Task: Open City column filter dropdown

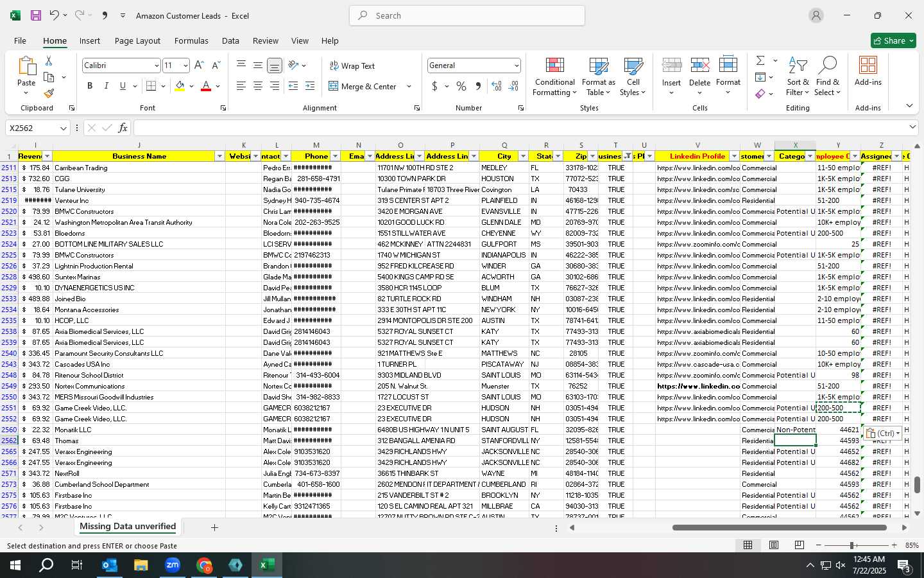Action: pos(523,157)
